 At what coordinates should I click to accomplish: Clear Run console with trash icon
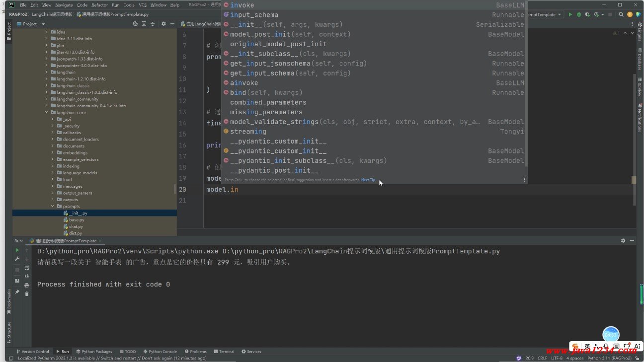pyautogui.click(x=27, y=294)
